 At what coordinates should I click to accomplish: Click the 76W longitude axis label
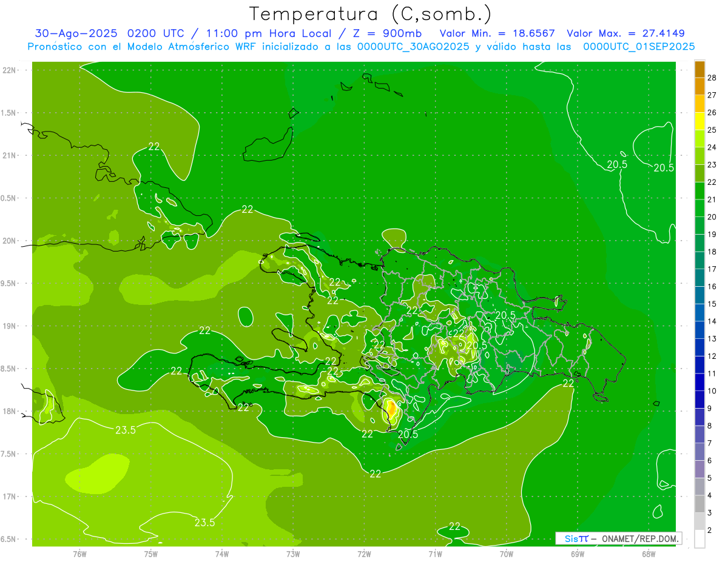point(79,554)
